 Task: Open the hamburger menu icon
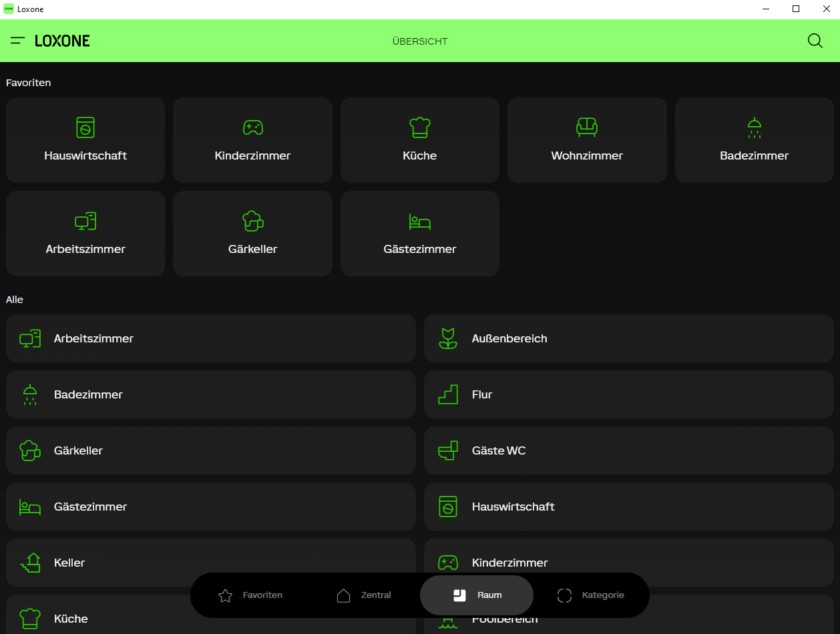(x=18, y=41)
